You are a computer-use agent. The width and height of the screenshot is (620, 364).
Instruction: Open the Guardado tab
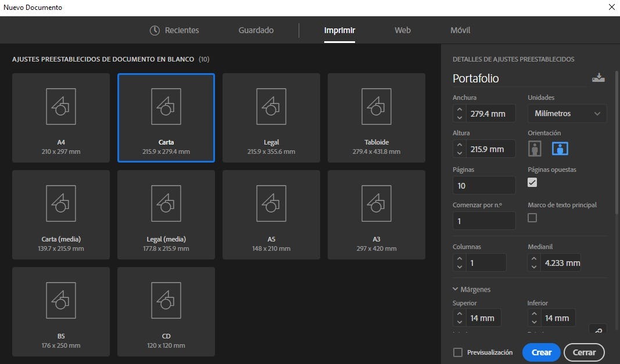(x=256, y=30)
